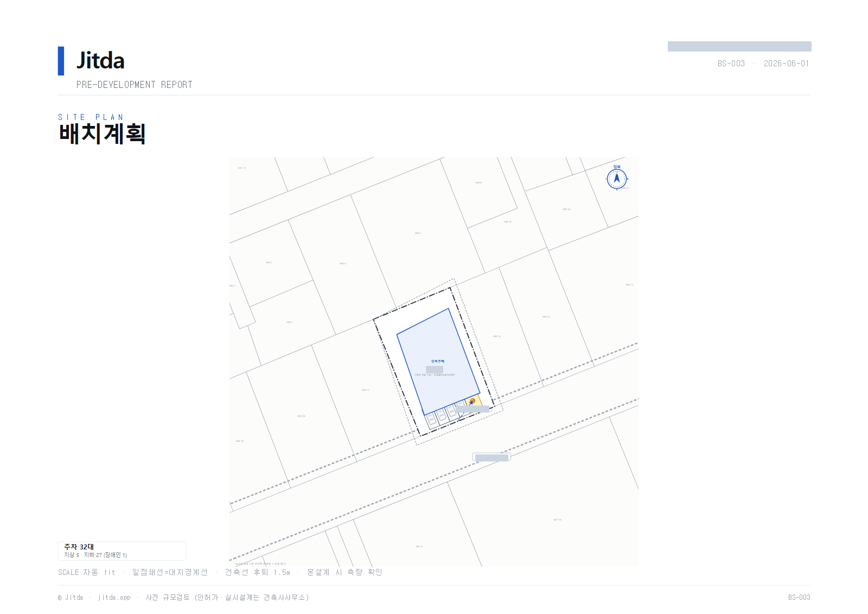The image size is (868, 614).
Task: Click the PRE-DEVELOPMENT REPORT subtitle
Action: (135, 85)
